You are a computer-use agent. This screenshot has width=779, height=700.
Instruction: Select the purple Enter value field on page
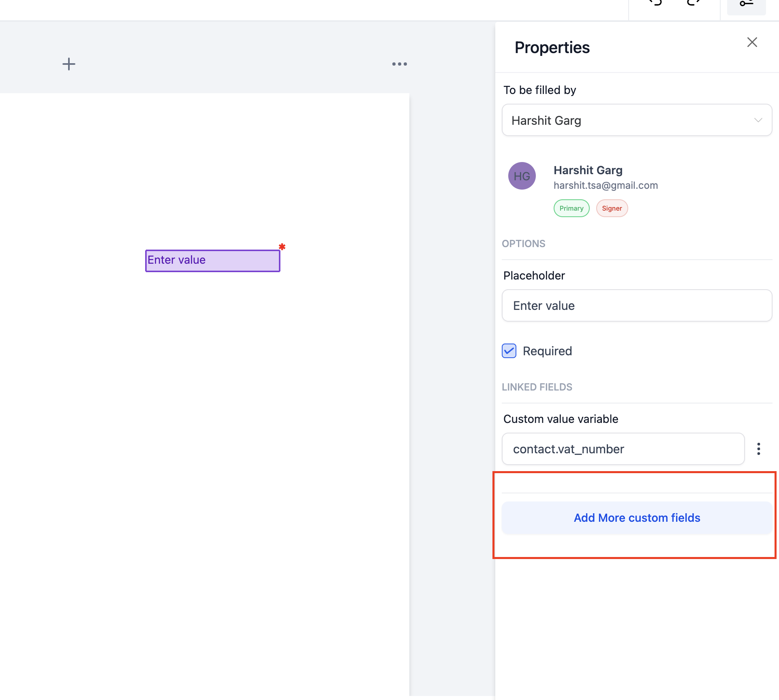212,260
